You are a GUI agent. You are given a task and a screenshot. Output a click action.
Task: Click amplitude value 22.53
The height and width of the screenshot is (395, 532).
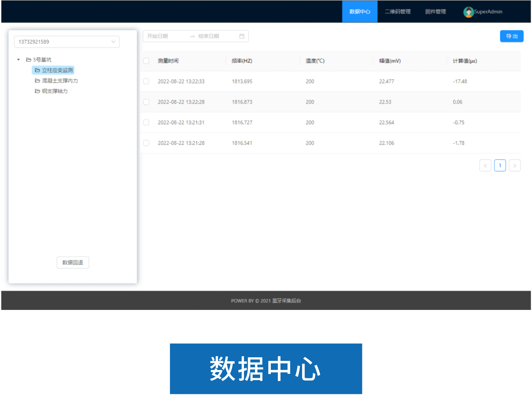point(385,102)
